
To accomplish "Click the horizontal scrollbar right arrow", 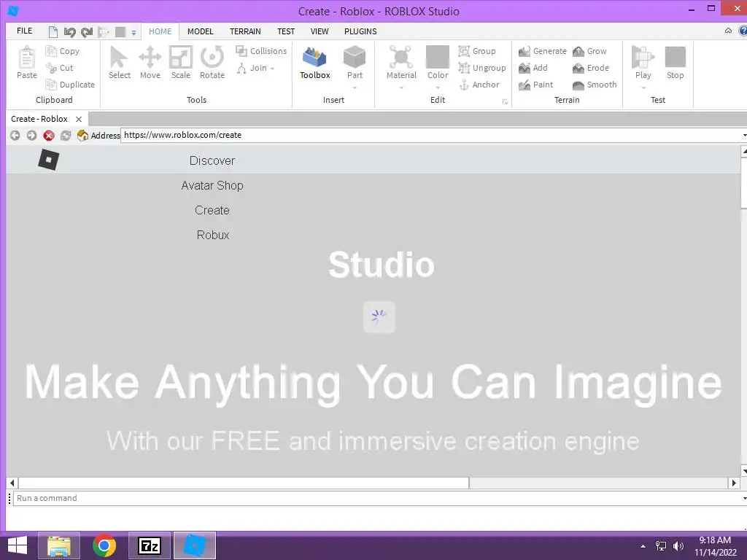I will (x=734, y=483).
